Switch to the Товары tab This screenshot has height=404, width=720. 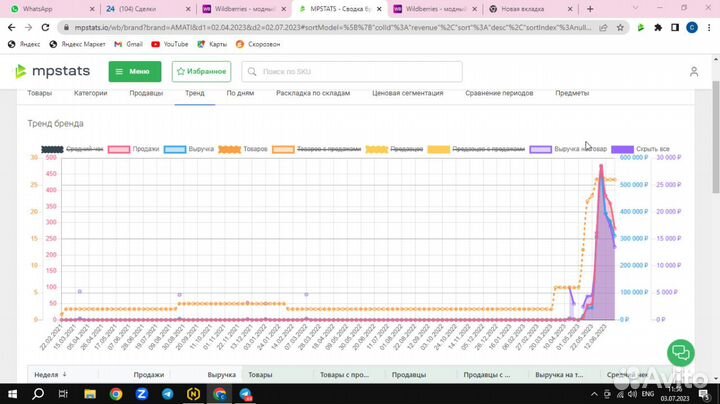[39, 93]
